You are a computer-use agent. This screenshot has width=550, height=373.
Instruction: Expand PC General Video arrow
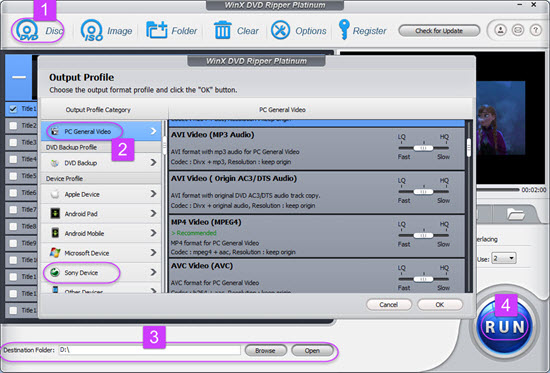153,131
